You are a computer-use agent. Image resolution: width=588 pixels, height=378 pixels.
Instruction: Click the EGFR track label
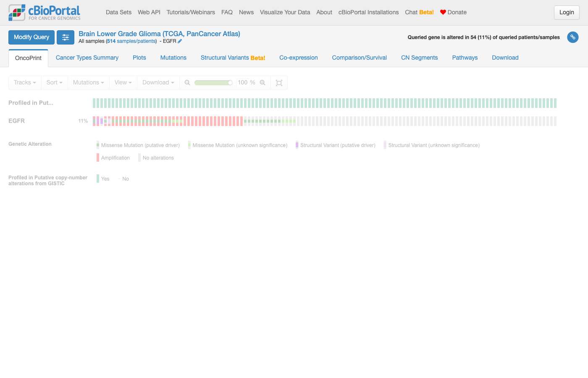[16, 121]
